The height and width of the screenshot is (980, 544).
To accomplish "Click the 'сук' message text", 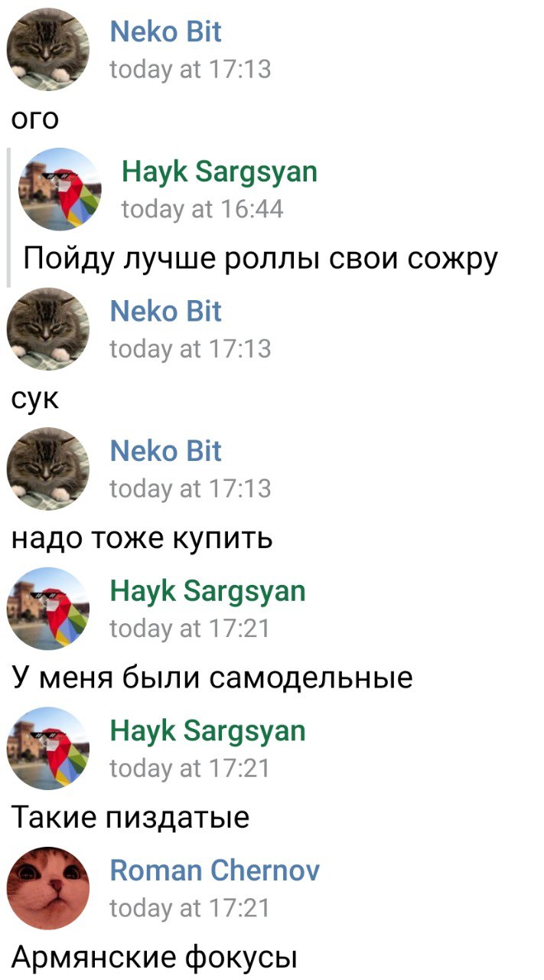I will click(35, 400).
